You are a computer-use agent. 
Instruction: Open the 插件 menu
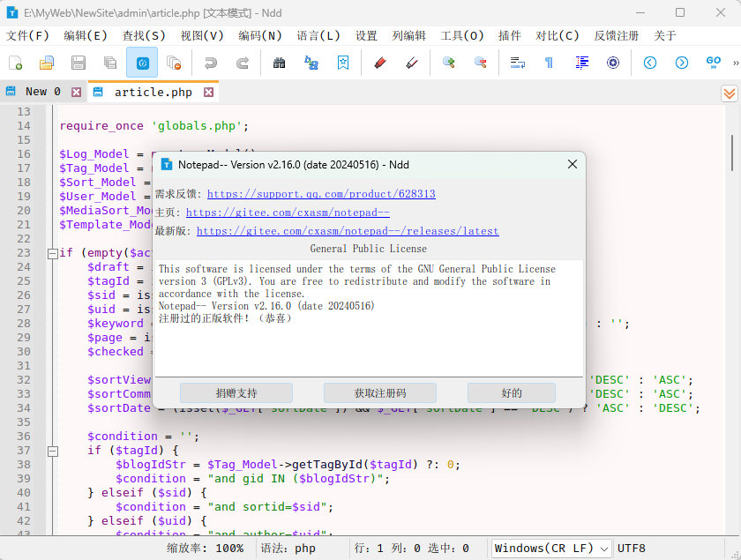[510, 36]
